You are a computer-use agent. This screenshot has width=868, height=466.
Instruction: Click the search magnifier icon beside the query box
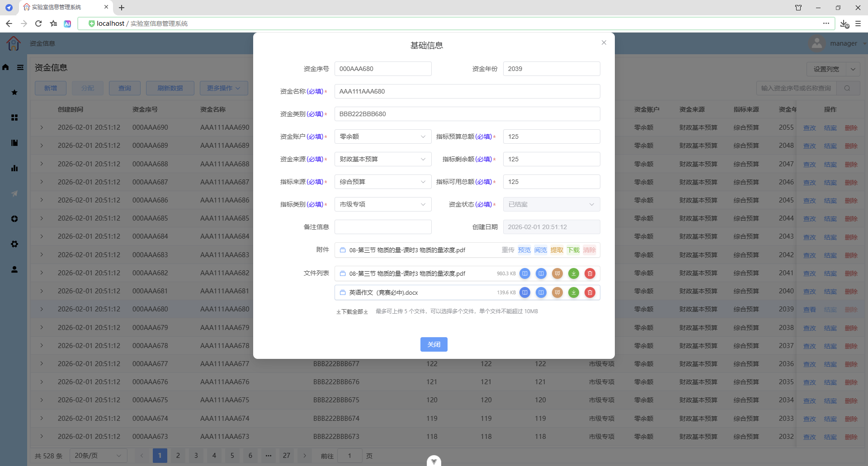[847, 88]
